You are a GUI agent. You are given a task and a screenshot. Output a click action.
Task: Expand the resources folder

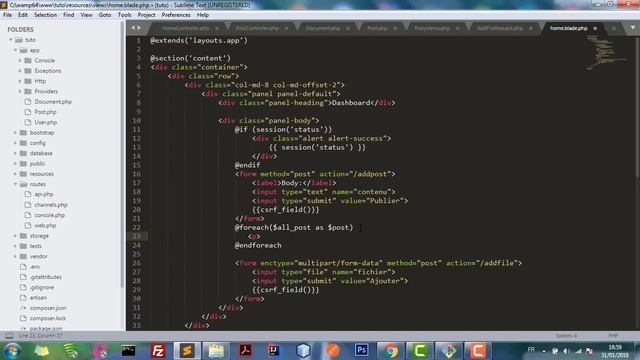pyautogui.click(x=15, y=174)
